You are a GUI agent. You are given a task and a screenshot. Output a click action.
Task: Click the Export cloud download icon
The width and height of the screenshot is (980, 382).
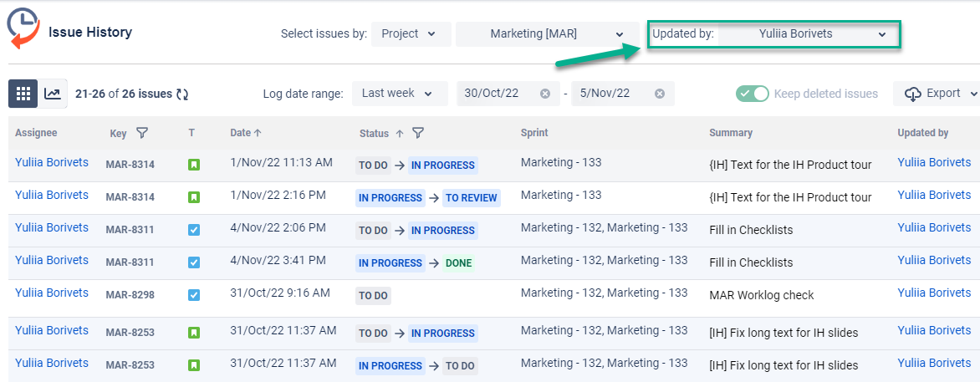[913, 94]
